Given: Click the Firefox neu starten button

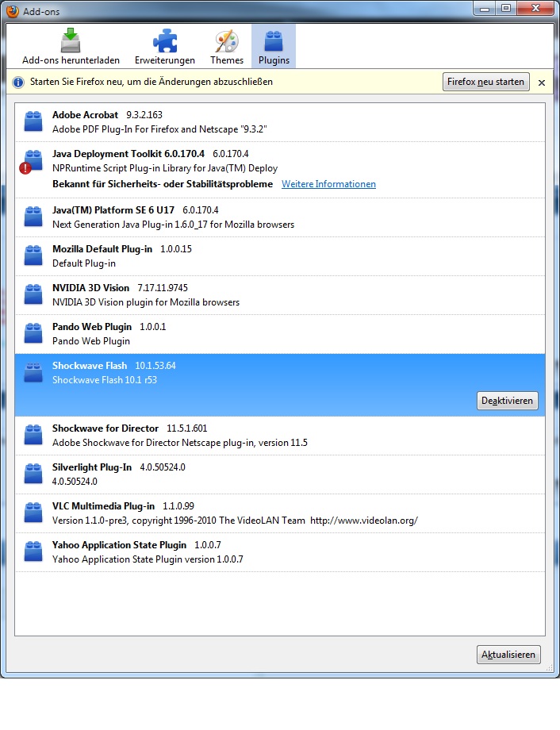Looking at the screenshot, I should [x=485, y=82].
